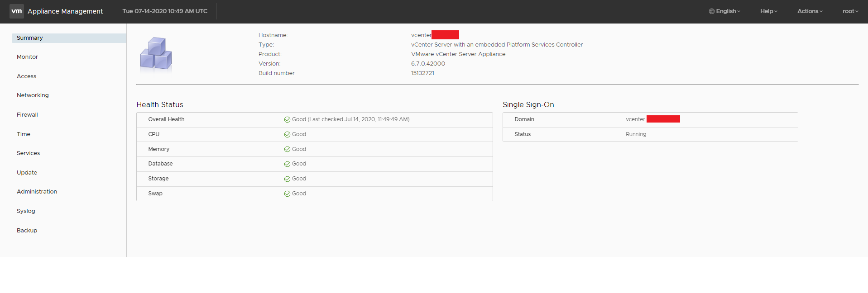
Task: Open the Services list
Action: pos(28,153)
